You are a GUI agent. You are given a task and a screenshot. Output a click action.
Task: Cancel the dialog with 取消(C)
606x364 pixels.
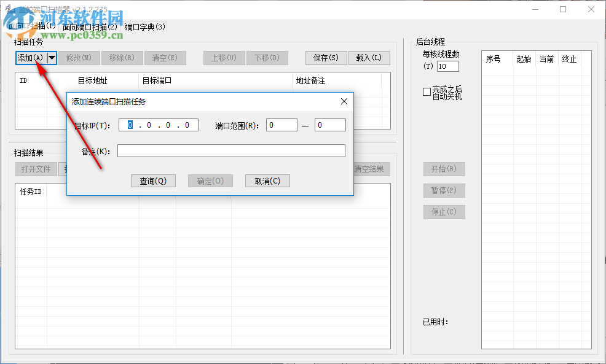tap(267, 181)
